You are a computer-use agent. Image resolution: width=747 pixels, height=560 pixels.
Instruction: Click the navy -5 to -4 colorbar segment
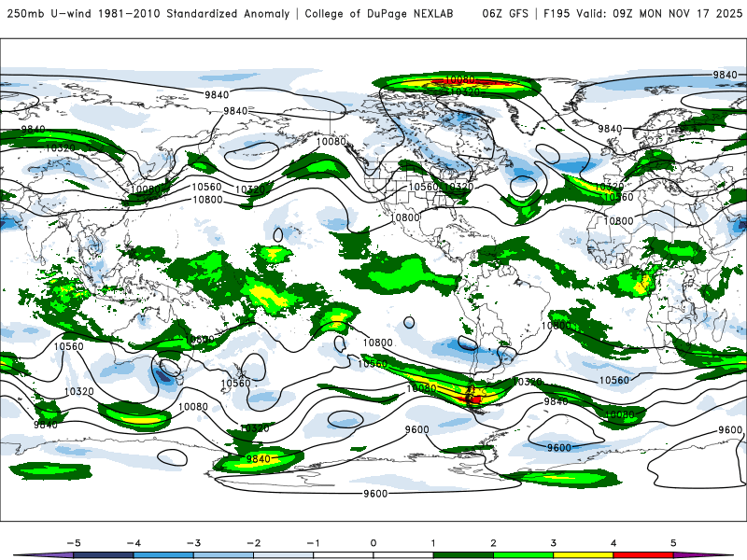(x=104, y=555)
